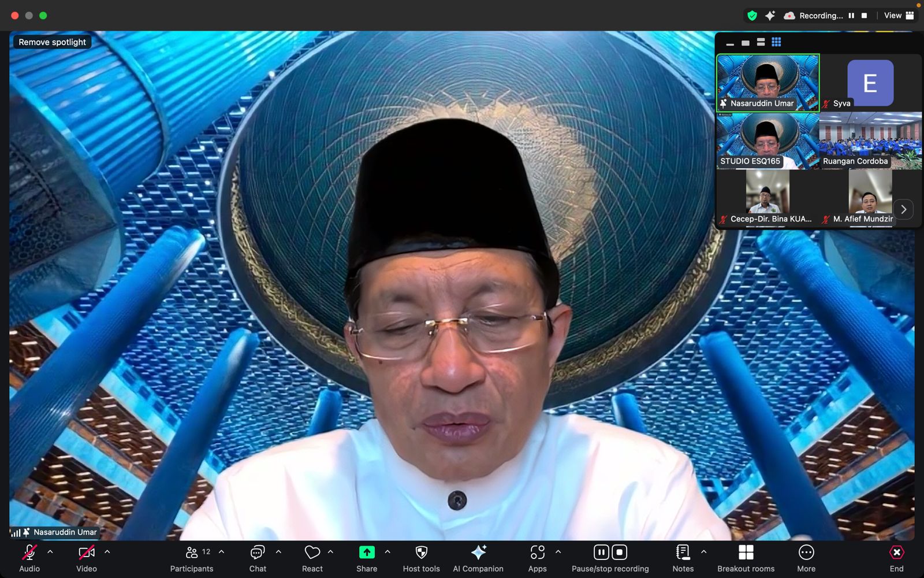Expand the Participants options arrow
Viewport: 924px width, 578px height.
pyautogui.click(x=221, y=552)
